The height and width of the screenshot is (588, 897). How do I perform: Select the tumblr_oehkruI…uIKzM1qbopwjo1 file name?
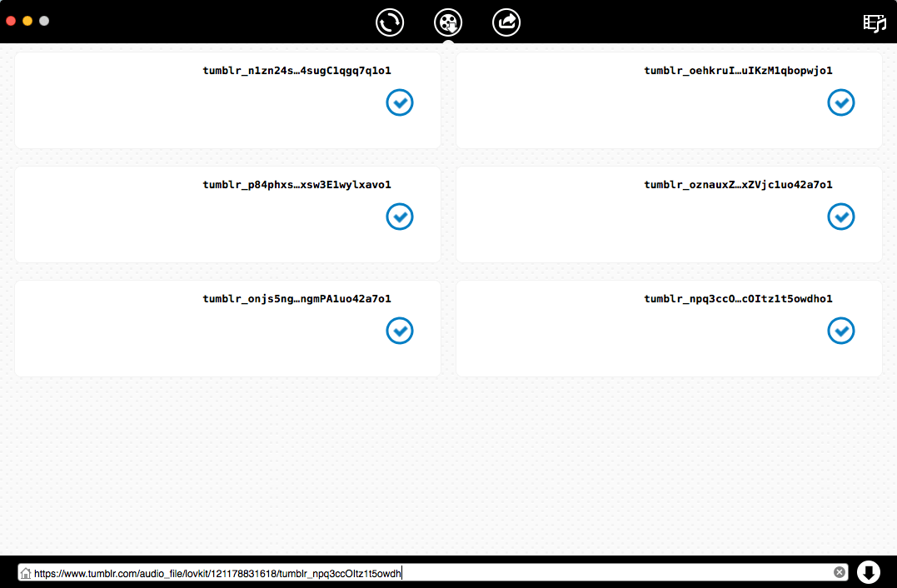(x=738, y=70)
